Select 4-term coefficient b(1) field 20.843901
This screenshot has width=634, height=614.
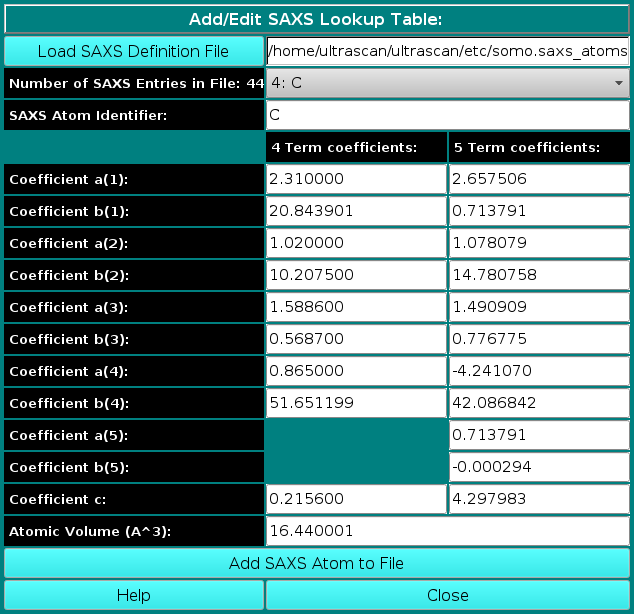(x=355, y=211)
